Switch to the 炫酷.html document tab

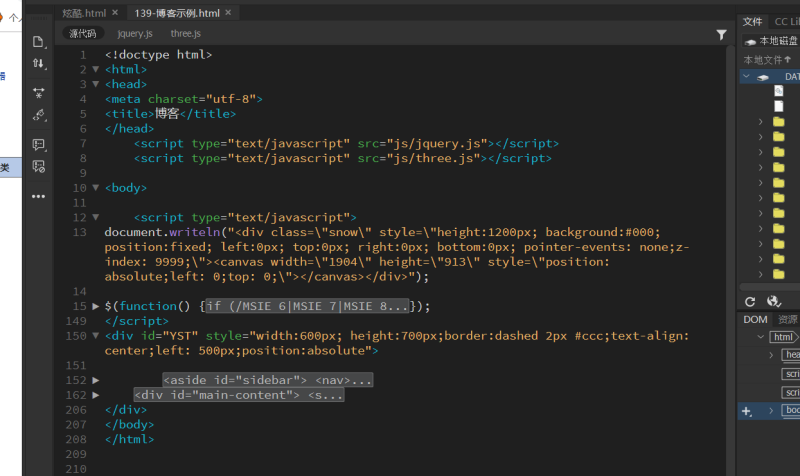(84, 12)
